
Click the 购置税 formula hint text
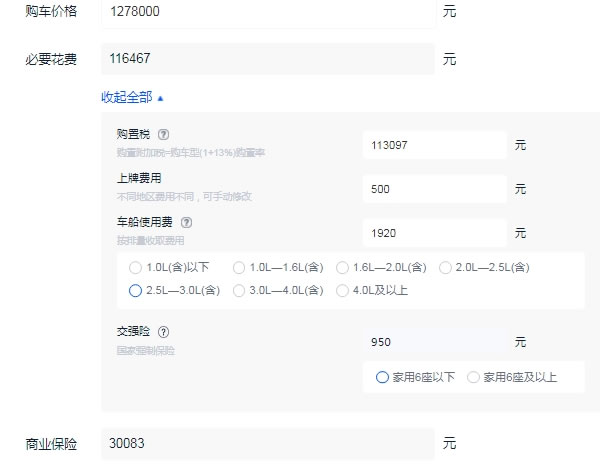tap(191, 153)
